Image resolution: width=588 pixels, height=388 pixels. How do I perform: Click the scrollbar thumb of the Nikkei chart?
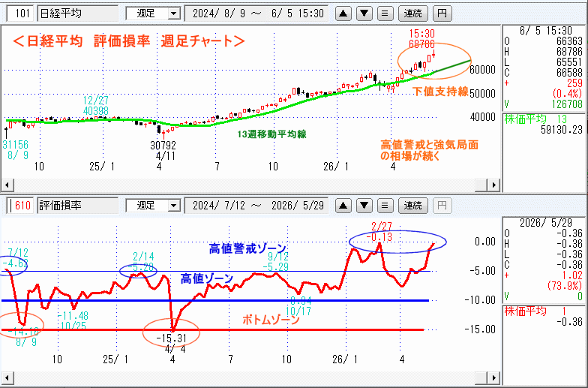click(481, 185)
